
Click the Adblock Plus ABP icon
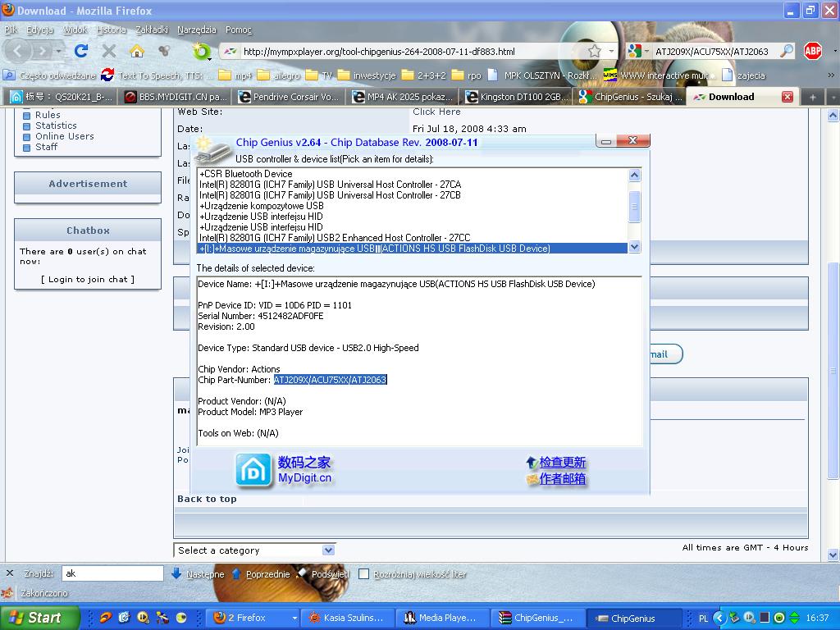(813, 51)
